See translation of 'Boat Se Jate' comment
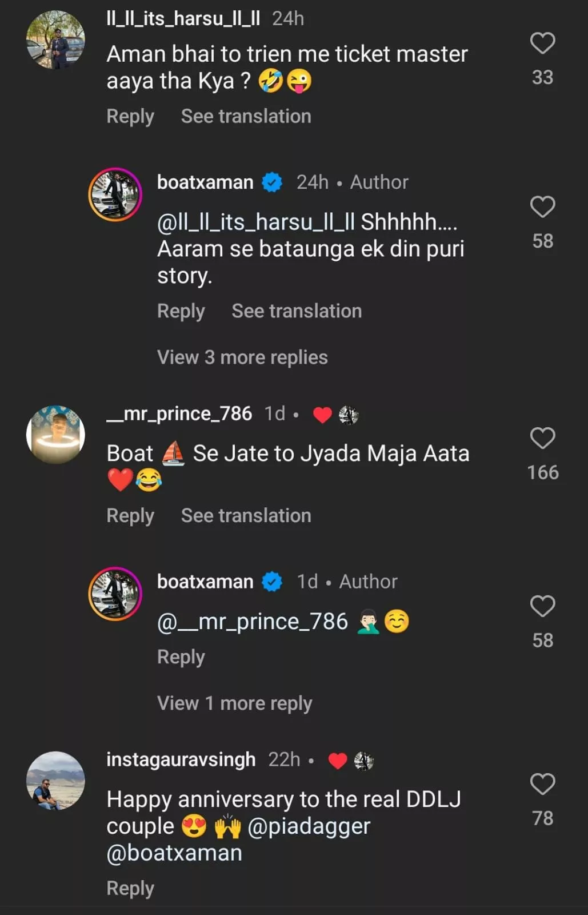 246,515
